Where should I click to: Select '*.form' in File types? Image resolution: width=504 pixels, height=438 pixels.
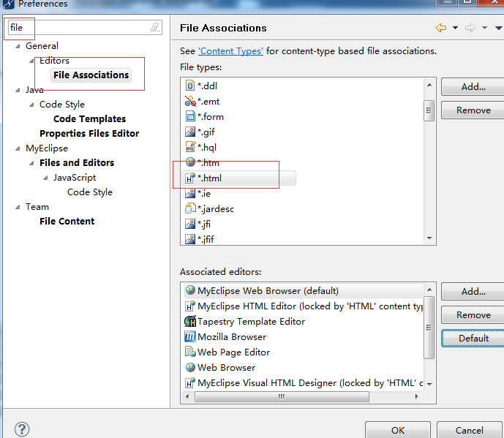click(211, 116)
